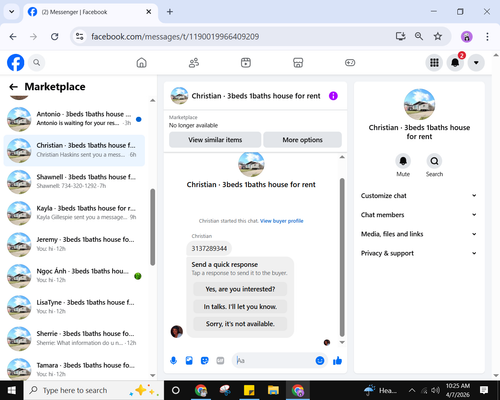Image resolution: width=500 pixels, height=400 pixels.
Task: Expand Customize chat section
Action: 419,196
